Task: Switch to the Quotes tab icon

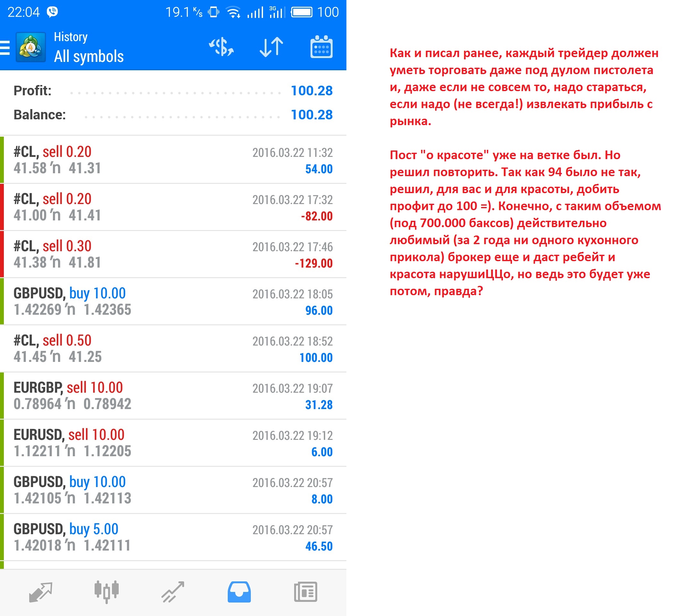Action: click(41, 592)
